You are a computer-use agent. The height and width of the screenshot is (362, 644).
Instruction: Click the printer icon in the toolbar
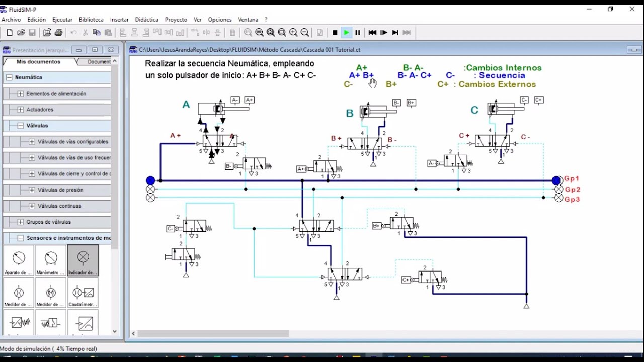click(x=58, y=33)
